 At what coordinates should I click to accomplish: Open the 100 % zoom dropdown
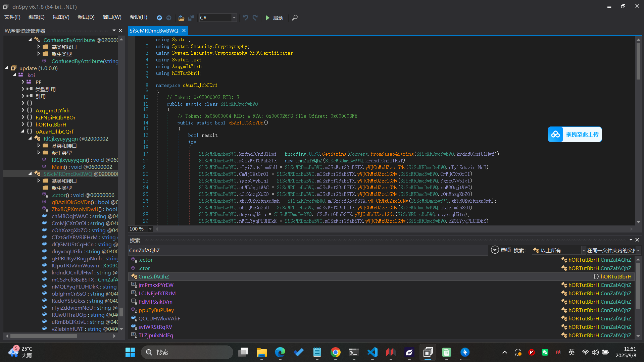pyautogui.click(x=150, y=229)
